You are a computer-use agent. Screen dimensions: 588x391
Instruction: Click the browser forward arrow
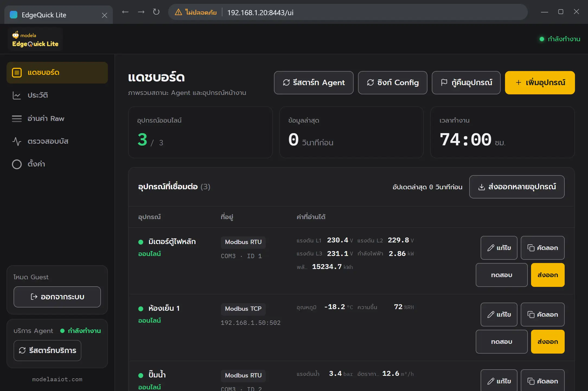[x=141, y=12]
